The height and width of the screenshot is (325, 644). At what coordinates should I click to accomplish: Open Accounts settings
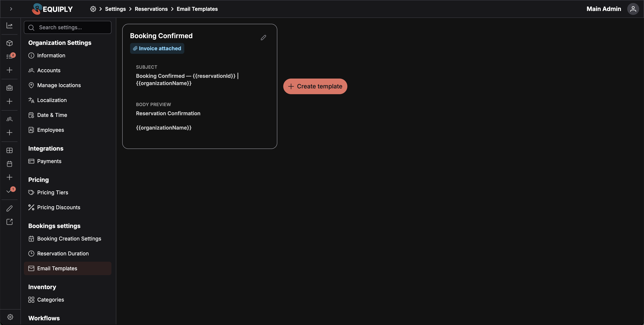(67, 70)
